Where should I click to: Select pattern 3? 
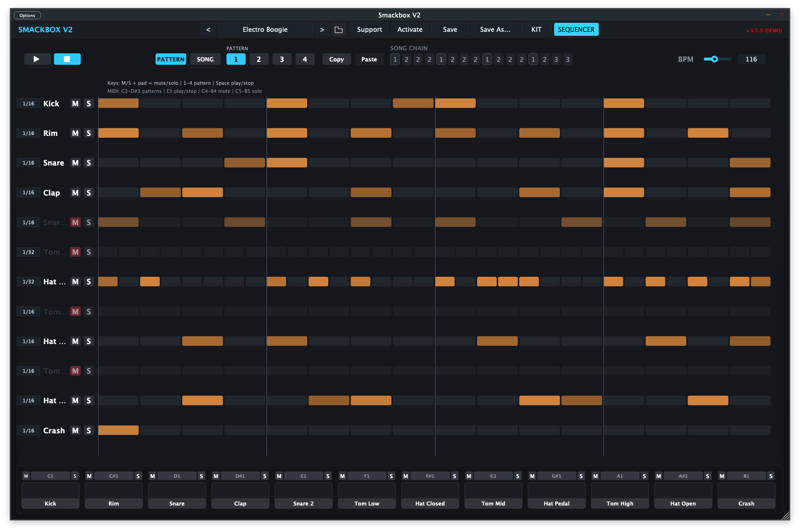[x=282, y=59]
